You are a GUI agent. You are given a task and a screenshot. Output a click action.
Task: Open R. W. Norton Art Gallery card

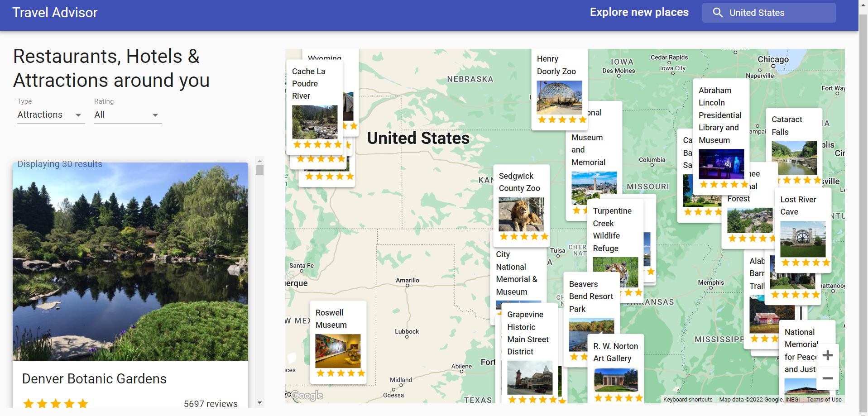point(615,368)
